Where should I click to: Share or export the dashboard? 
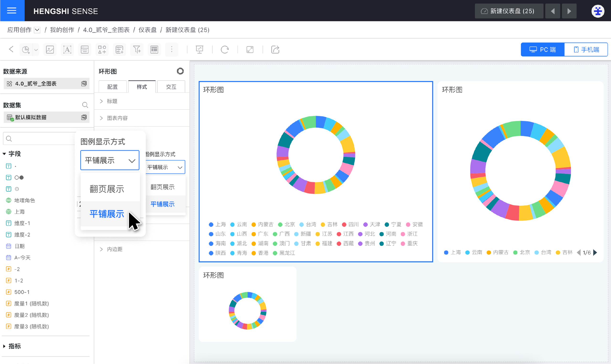tap(275, 50)
